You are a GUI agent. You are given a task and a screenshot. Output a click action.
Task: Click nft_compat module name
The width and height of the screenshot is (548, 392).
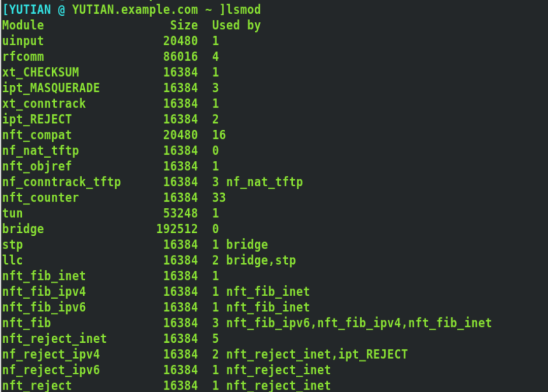(x=37, y=135)
